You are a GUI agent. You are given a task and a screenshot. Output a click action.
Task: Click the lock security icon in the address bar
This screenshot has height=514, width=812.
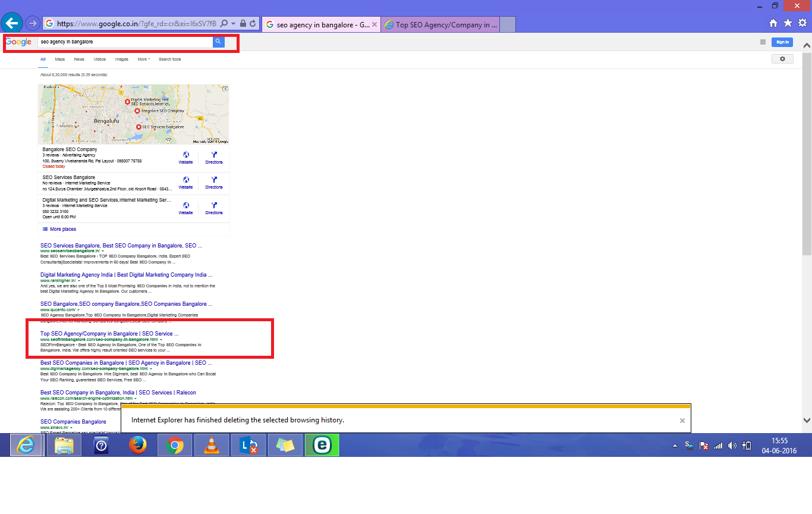[244, 24]
